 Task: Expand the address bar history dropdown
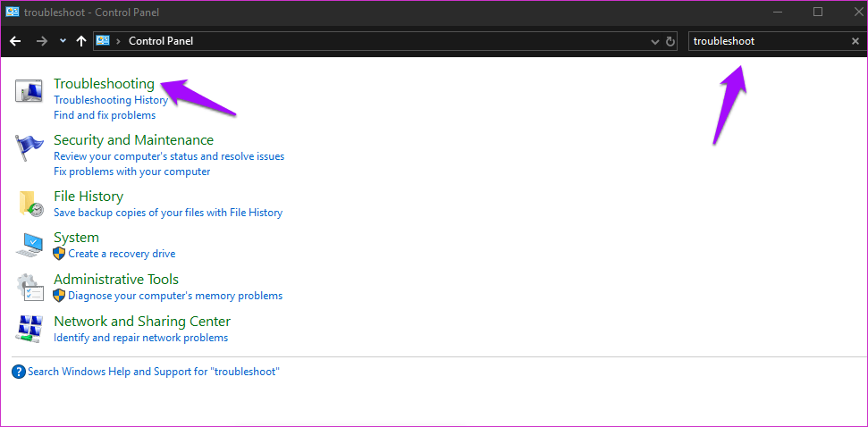[x=655, y=41]
